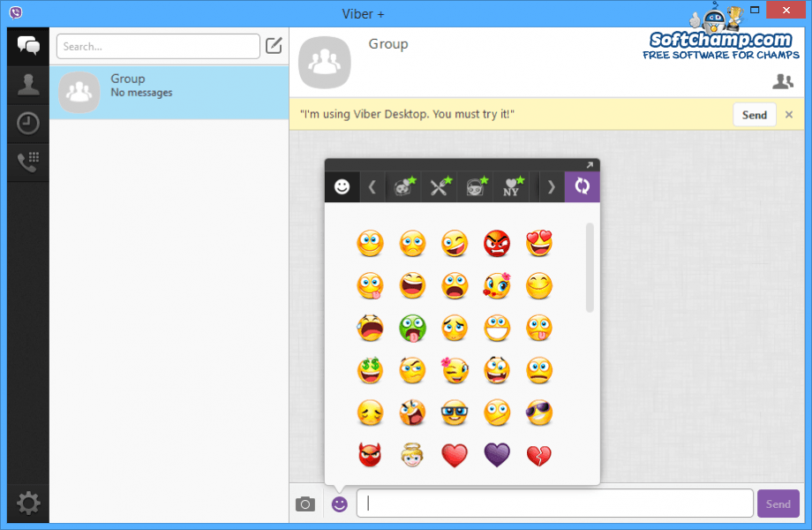Open the contacts list in the sidebar
Image resolution: width=812 pixels, height=530 pixels.
click(28, 85)
